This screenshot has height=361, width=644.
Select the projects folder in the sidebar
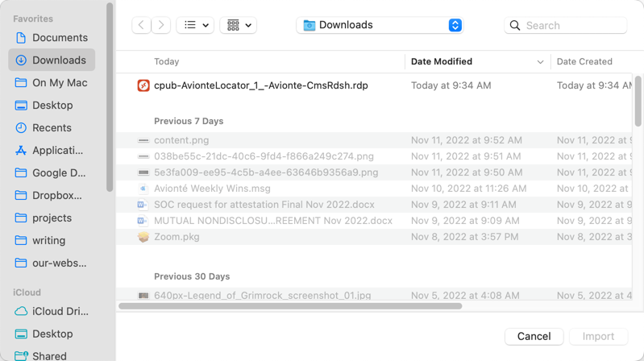click(x=52, y=218)
